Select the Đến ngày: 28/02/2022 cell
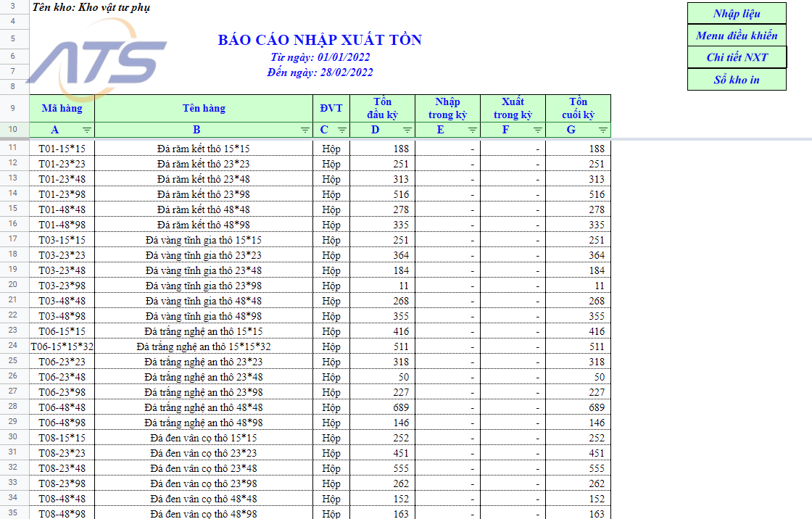 [320, 72]
